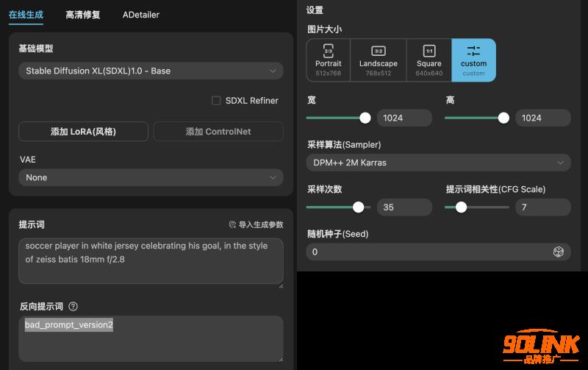The width and height of the screenshot is (588, 370).
Task: Open help icon beside 反向提示词
Action: click(x=73, y=307)
